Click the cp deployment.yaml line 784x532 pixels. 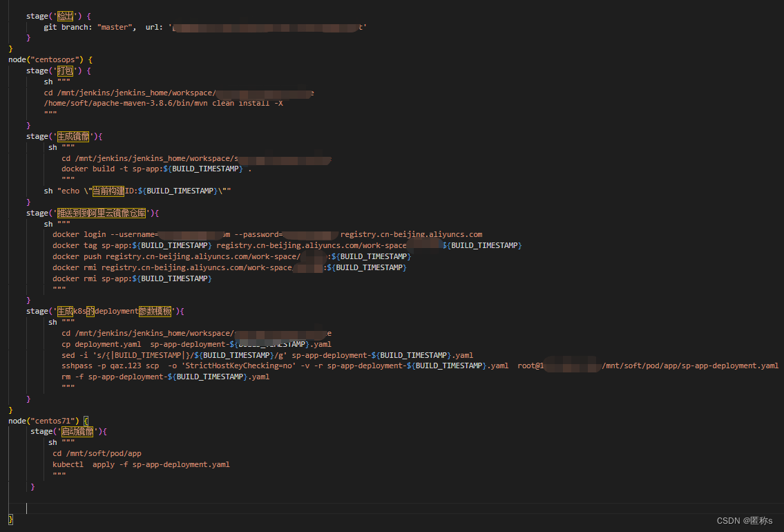[196, 344]
